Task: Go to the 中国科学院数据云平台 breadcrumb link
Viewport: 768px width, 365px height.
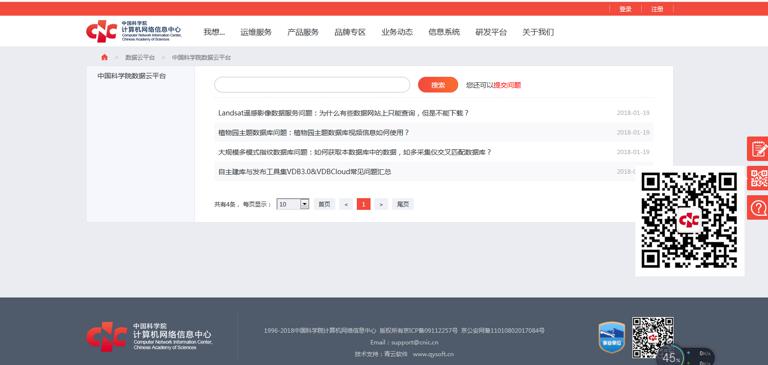Action: click(x=201, y=57)
